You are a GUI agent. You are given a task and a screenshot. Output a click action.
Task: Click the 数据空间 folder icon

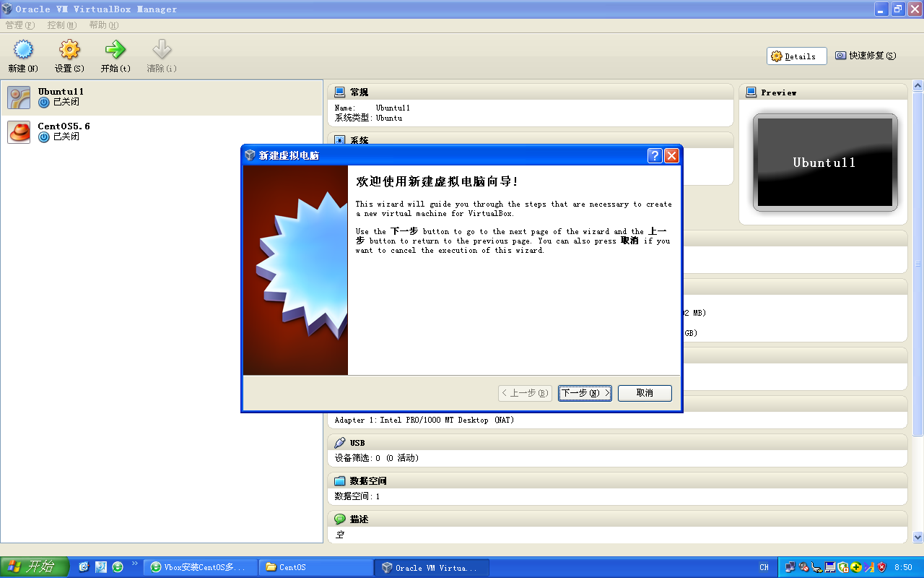tap(340, 480)
